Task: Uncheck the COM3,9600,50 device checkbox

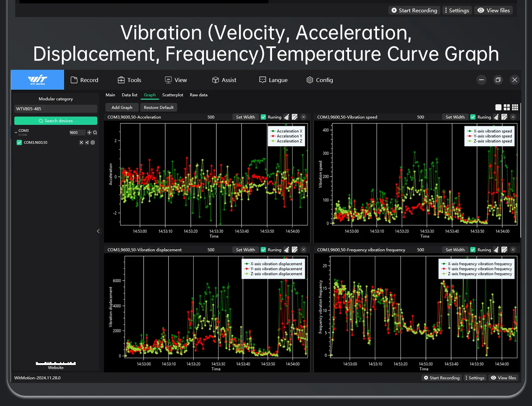Action: click(x=19, y=142)
